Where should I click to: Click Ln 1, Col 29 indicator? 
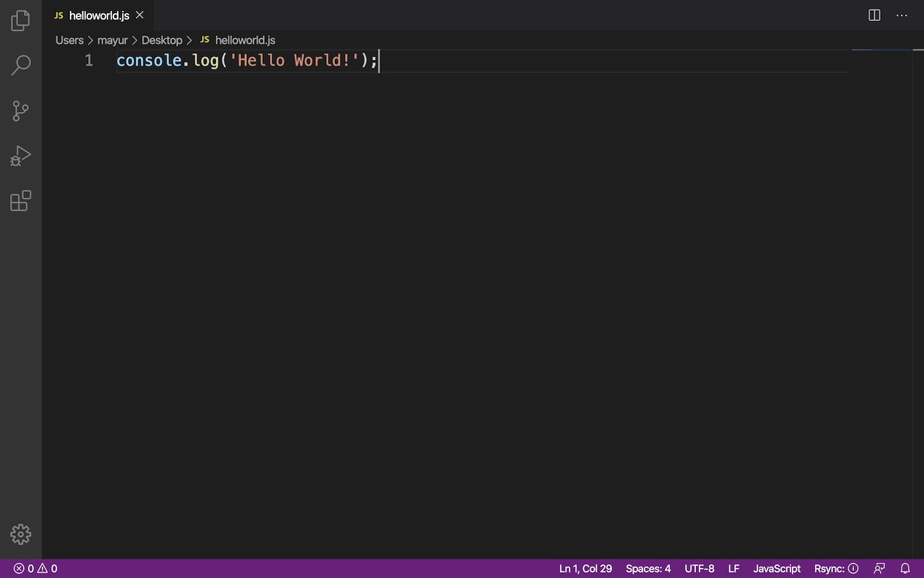585,569
